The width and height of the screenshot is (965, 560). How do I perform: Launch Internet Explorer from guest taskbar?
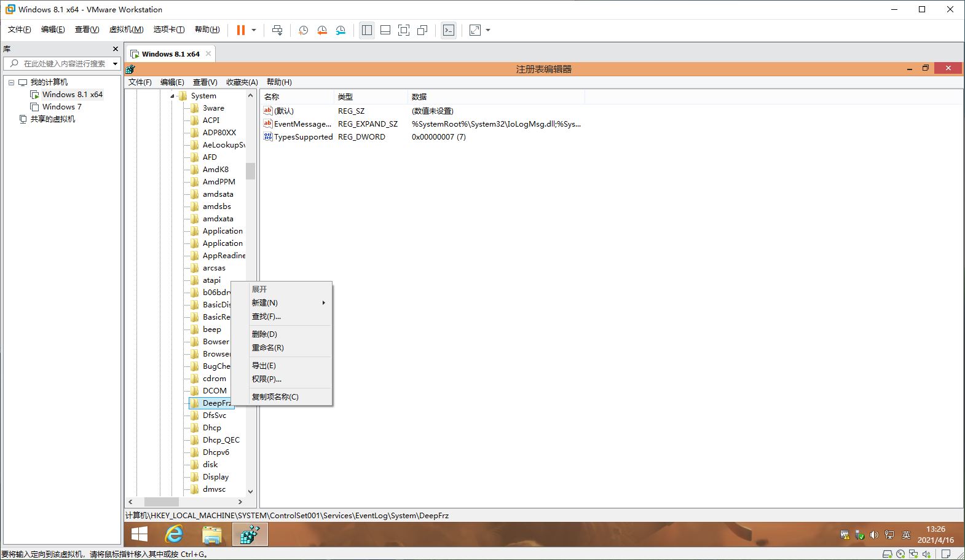(x=175, y=534)
